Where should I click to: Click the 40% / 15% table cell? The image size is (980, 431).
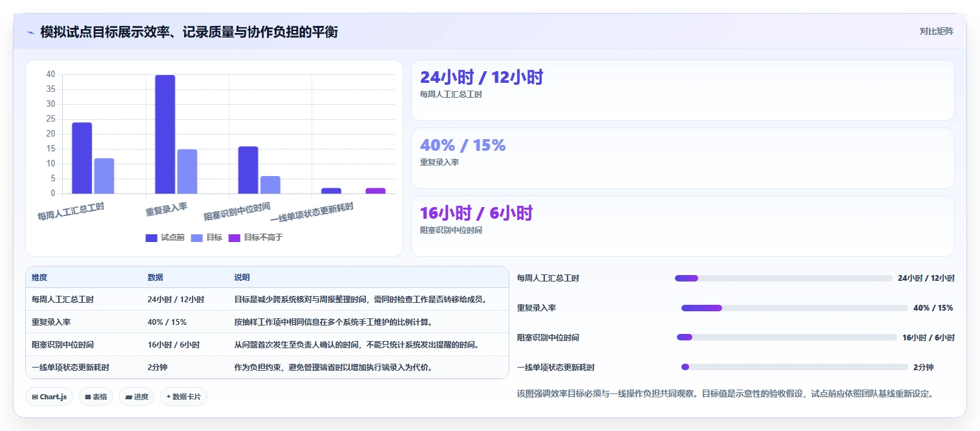[x=167, y=322]
